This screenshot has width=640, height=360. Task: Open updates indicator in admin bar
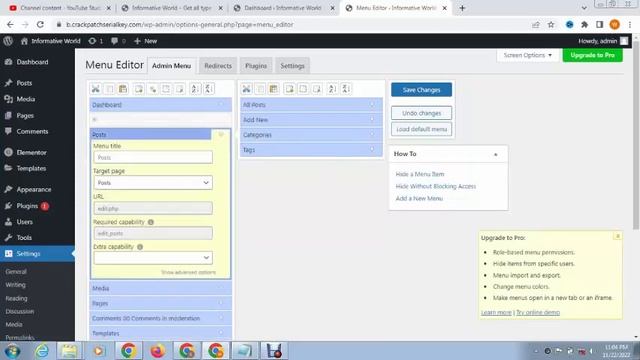click(x=96, y=41)
